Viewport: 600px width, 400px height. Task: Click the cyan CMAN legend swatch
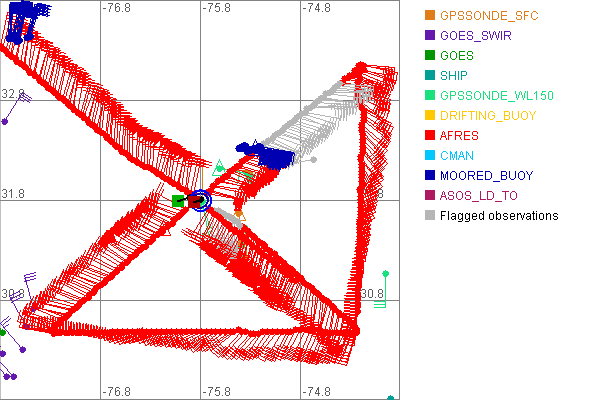(430, 155)
